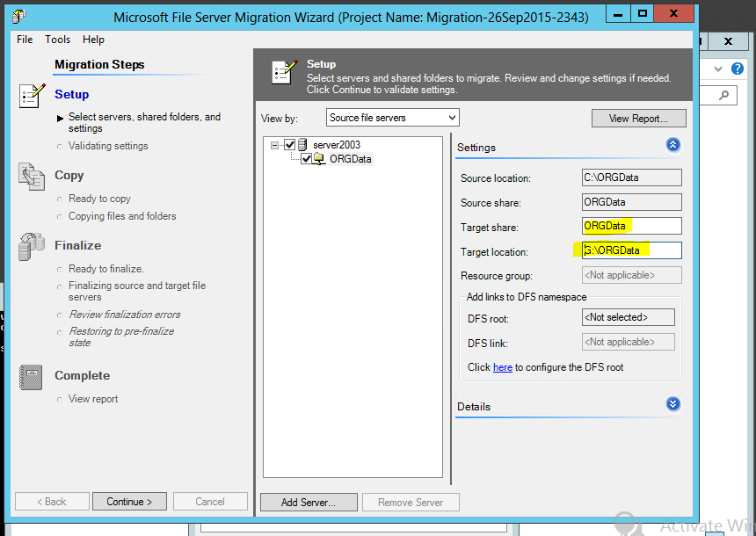This screenshot has width=756, height=536.
Task: Close the background window
Action: tap(728, 41)
